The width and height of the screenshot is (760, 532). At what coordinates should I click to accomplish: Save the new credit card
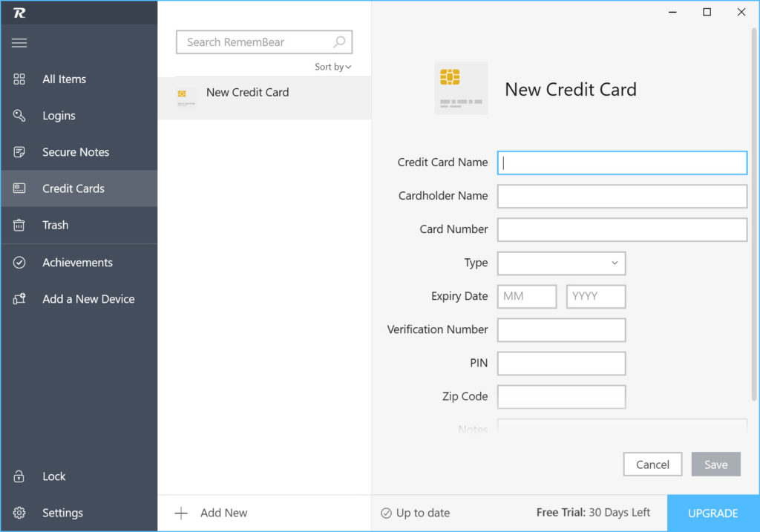tap(716, 464)
